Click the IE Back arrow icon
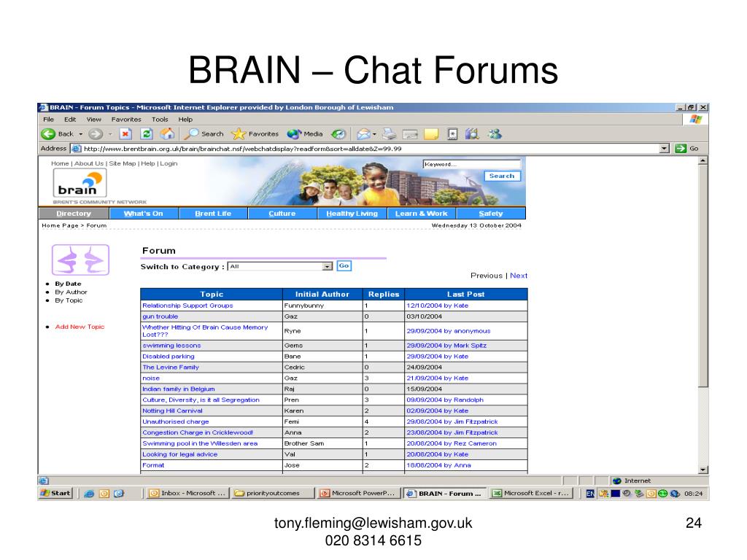This screenshot has height=560, width=747. point(48,134)
